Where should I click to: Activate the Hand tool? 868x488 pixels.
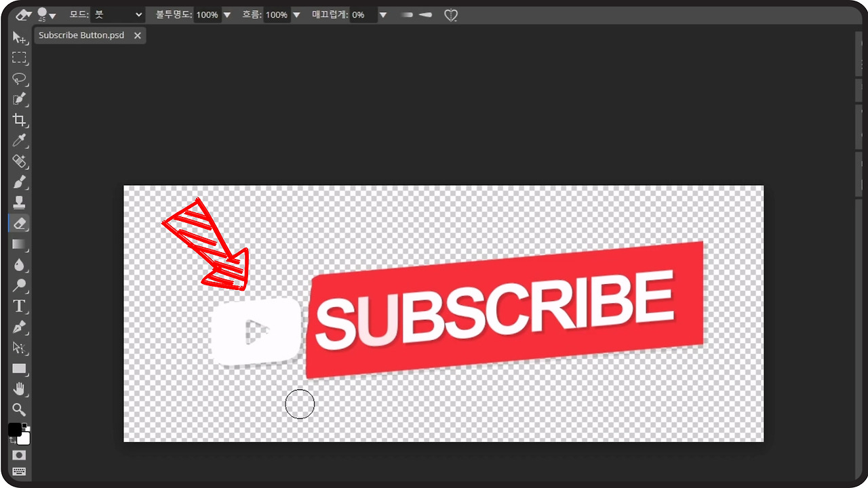(19, 389)
